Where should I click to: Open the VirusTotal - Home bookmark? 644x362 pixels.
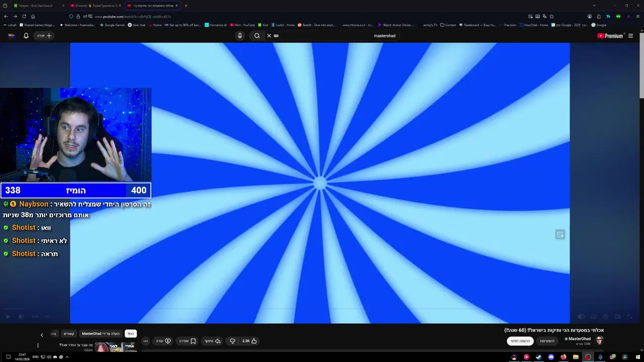tap(534, 25)
